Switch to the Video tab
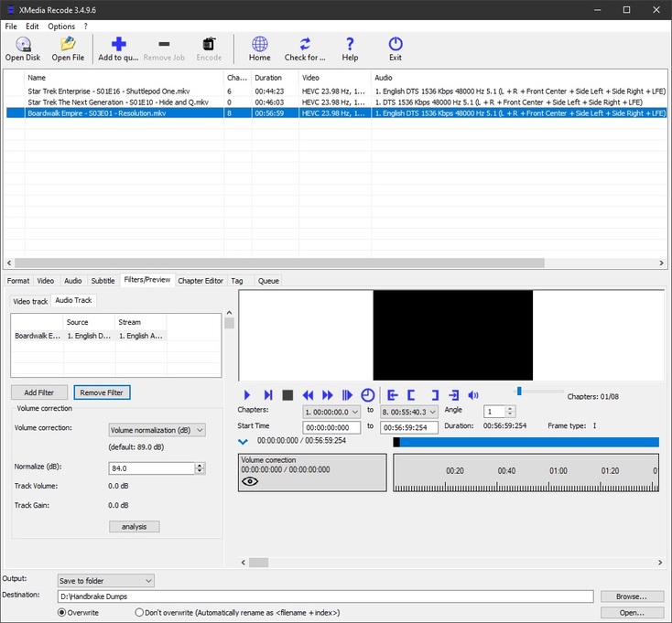The image size is (672, 623). pos(46,281)
